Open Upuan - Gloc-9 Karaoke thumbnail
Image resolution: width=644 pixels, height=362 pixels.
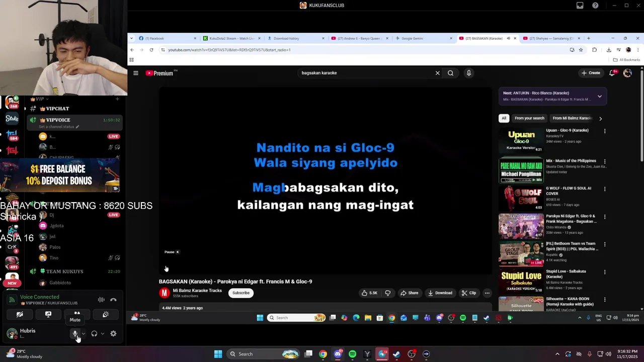click(x=521, y=141)
